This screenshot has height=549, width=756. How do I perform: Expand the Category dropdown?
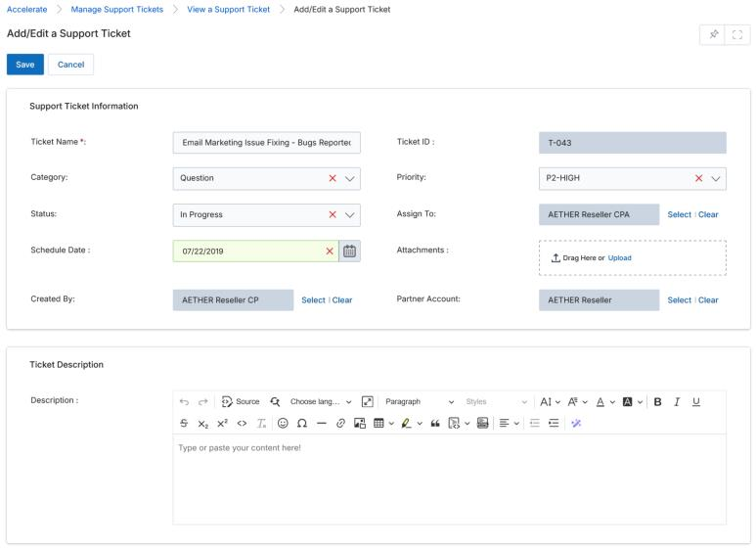pos(350,178)
